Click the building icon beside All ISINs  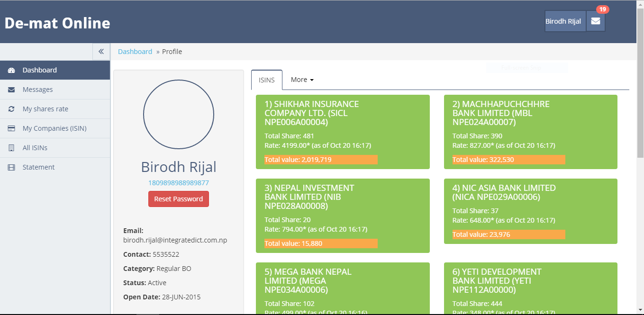point(12,148)
